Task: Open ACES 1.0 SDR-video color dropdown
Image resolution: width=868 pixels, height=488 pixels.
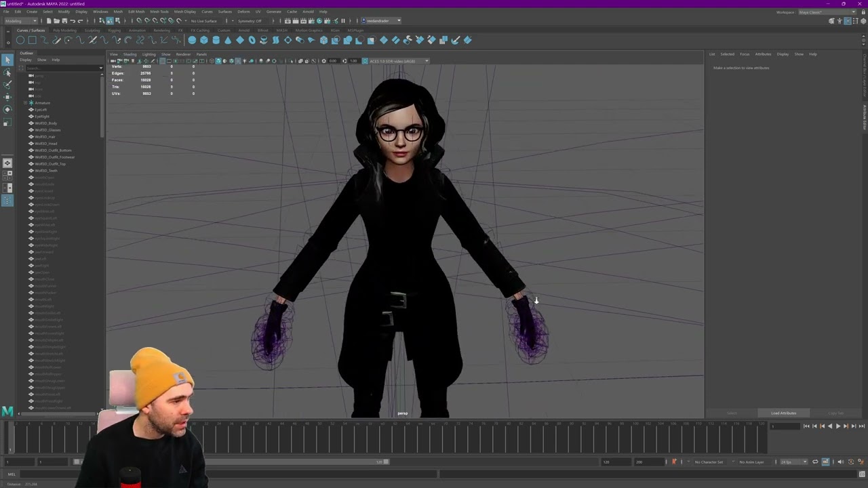Action: (399, 61)
